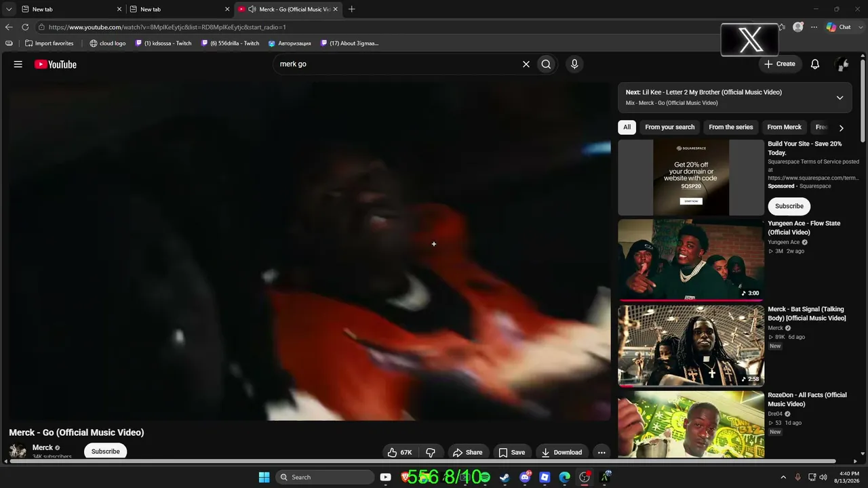Screen dimensions: 868x488
Task: Dislike the Merck - Go video
Action: [431, 452]
